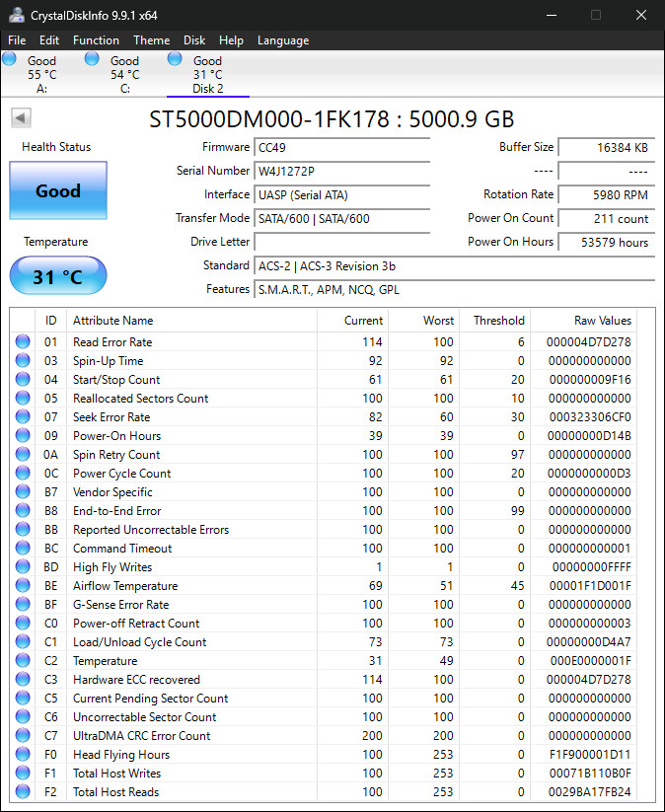Minimize the CrystalDiskInfo window
This screenshot has width=665, height=812.
click(552, 15)
